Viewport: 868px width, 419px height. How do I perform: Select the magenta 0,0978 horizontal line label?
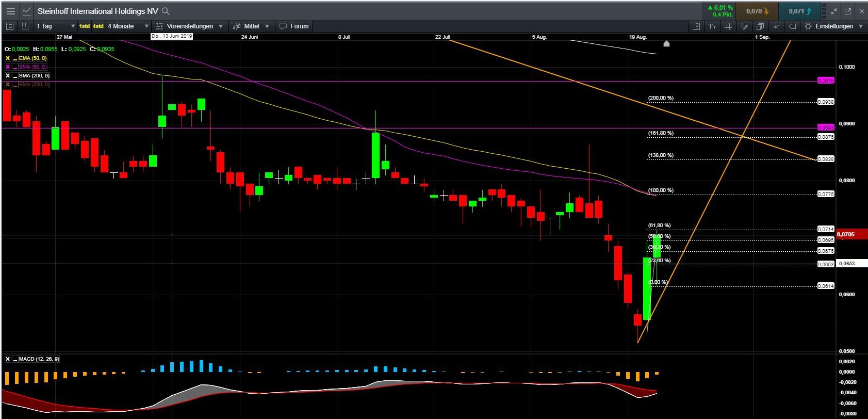pos(826,80)
